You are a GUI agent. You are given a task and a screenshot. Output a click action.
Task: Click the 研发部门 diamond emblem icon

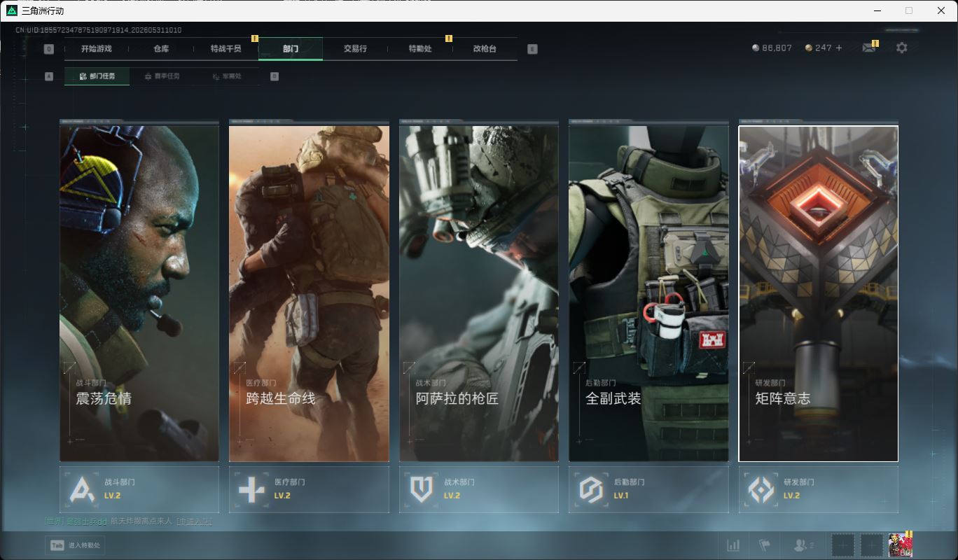point(761,489)
